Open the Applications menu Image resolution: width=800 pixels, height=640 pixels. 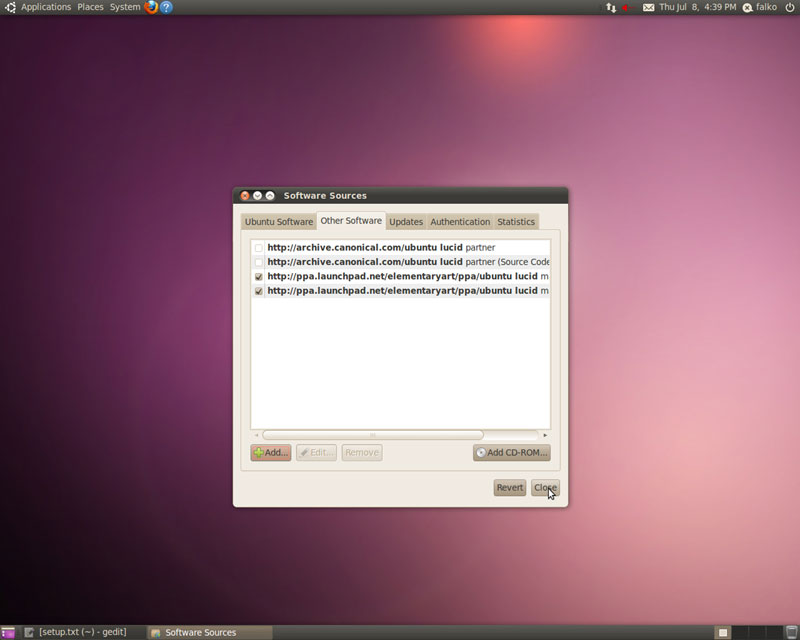[46, 7]
